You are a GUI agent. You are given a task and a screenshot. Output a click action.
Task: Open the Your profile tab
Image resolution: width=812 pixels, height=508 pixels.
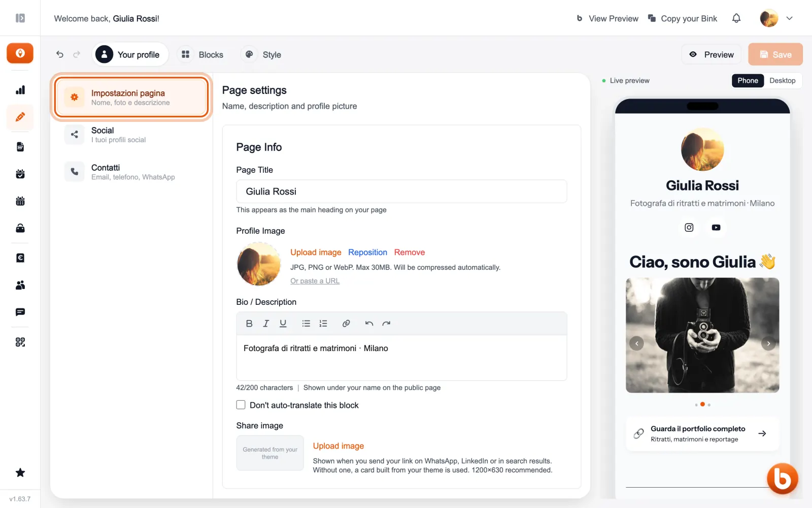(x=130, y=54)
